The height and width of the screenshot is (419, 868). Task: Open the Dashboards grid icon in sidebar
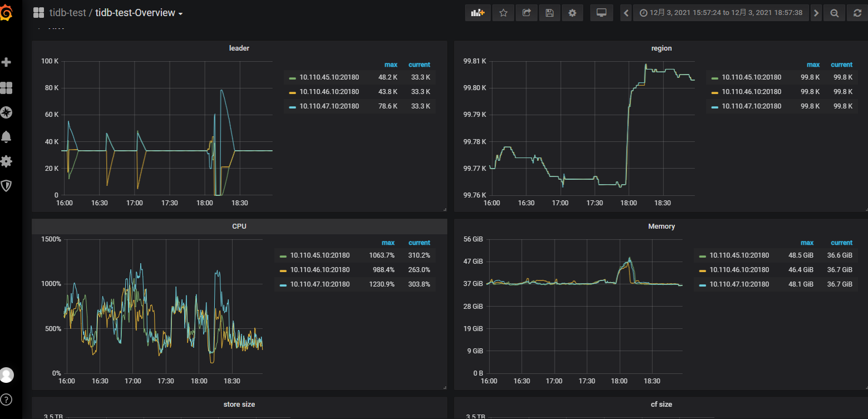point(7,87)
